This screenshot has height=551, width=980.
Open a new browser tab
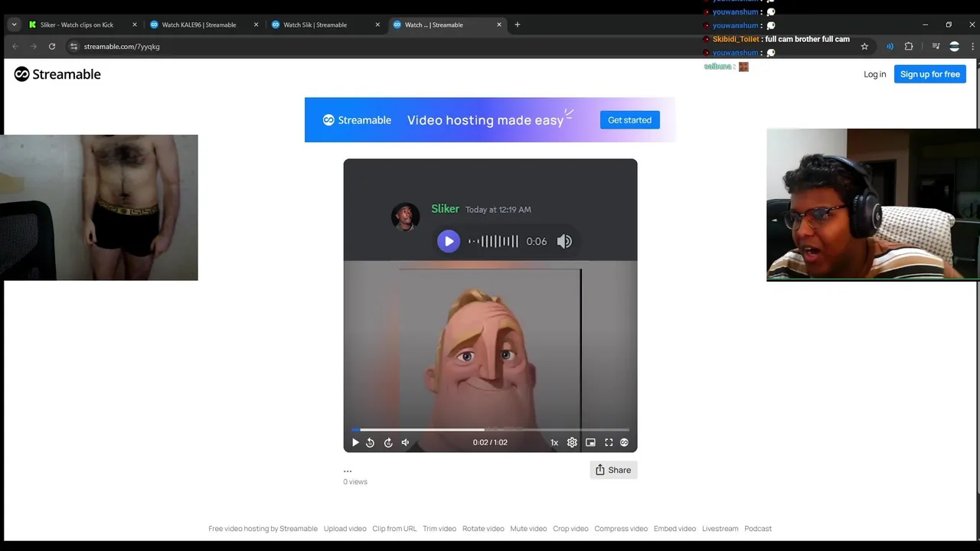tap(518, 24)
